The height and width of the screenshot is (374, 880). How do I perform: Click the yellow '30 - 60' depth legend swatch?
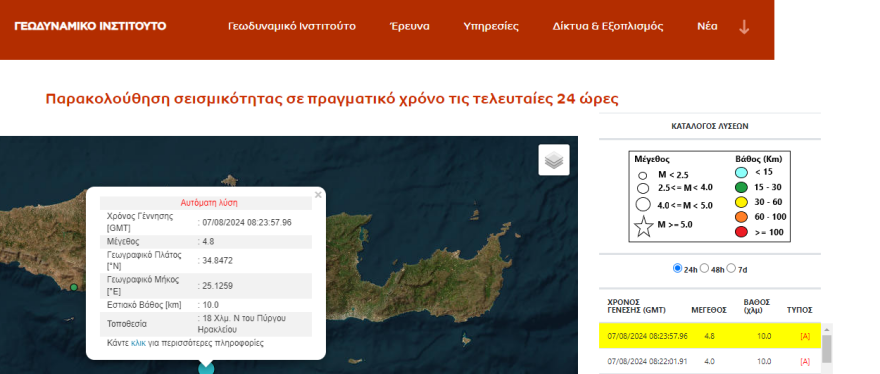(x=741, y=202)
